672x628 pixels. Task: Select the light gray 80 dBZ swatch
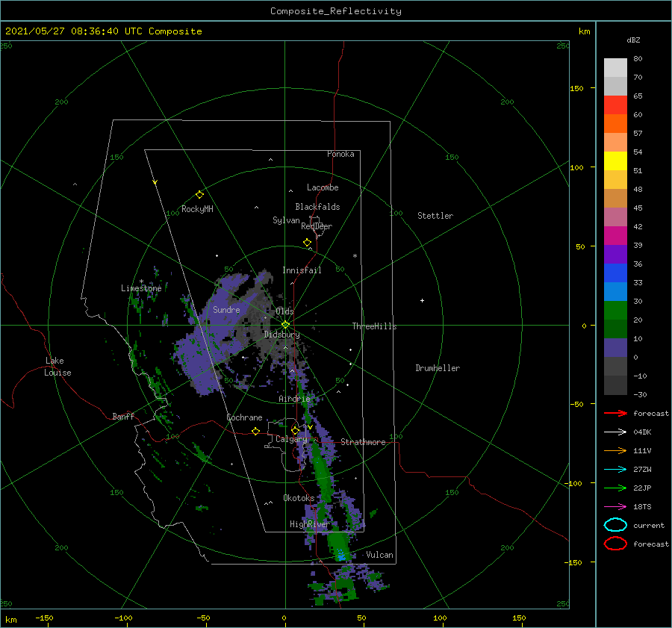pos(615,67)
